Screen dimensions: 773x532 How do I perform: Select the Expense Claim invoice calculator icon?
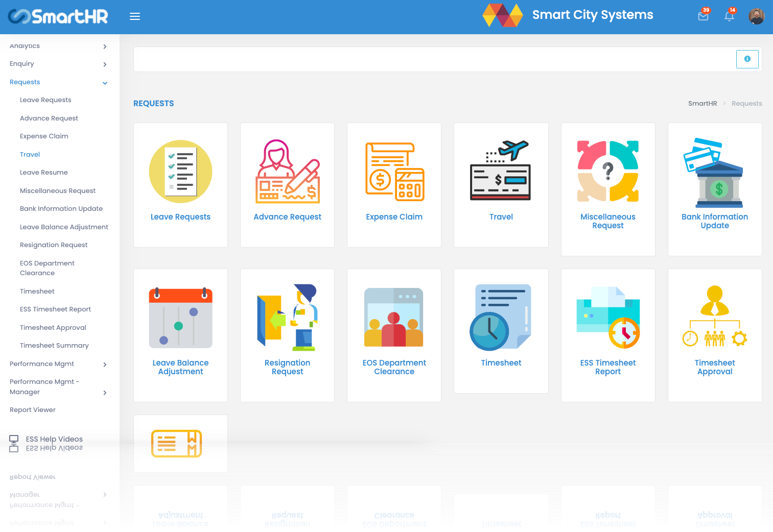pos(394,171)
